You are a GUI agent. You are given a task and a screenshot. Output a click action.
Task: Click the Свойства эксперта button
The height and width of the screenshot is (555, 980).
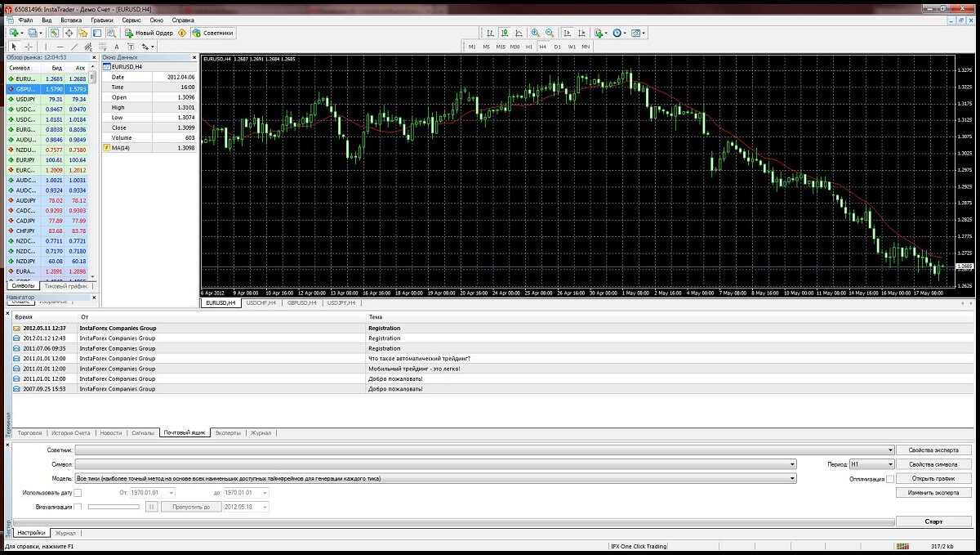tap(934, 450)
